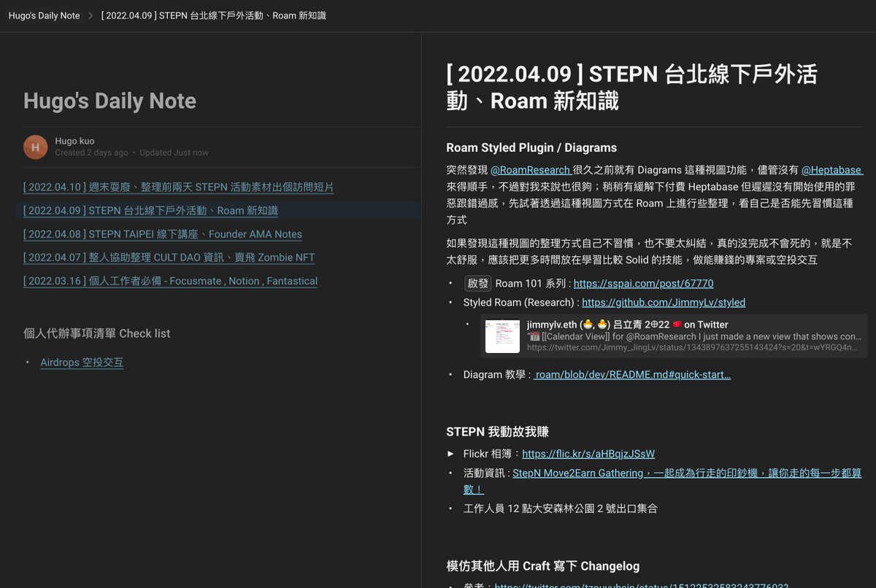Click the @Heptabase mention link
The image size is (876, 588).
click(831, 170)
